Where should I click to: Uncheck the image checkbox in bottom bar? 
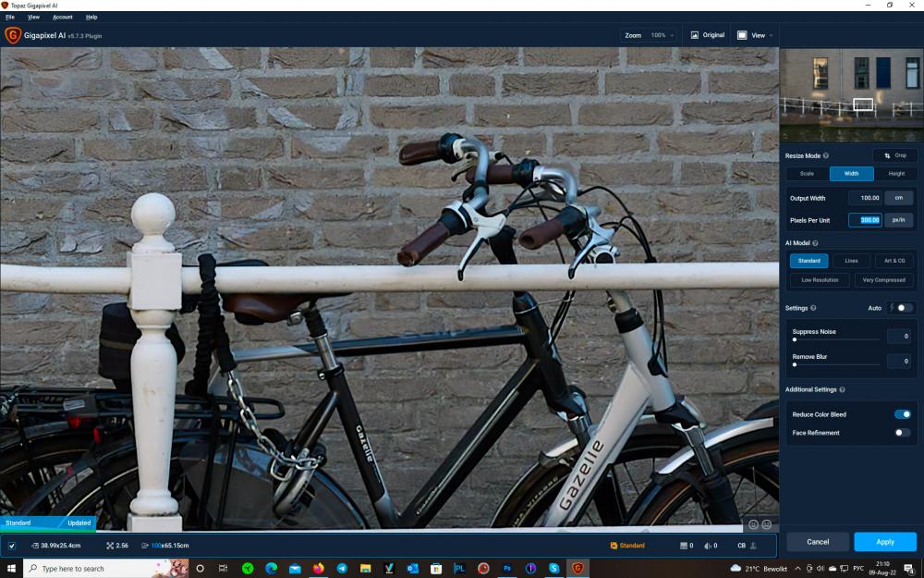[x=12, y=547]
